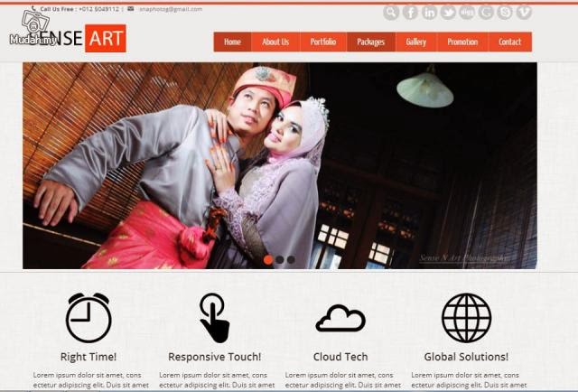Image resolution: width=578 pixels, height=392 pixels.
Task: Select the third slider dot
Action: point(291,259)
